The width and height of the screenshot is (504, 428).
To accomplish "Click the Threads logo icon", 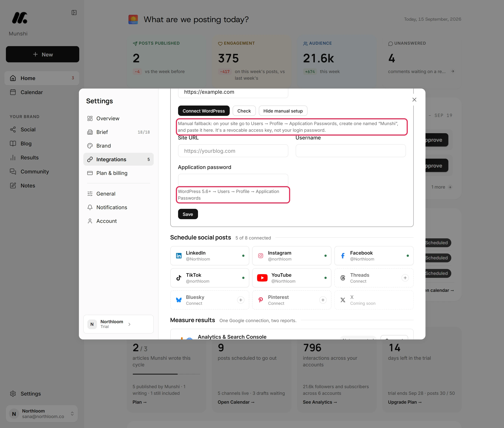I will tap(343, 278).
